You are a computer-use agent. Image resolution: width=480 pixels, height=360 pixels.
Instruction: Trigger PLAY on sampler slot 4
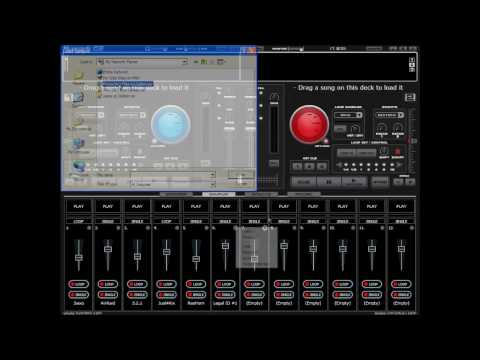166,207
